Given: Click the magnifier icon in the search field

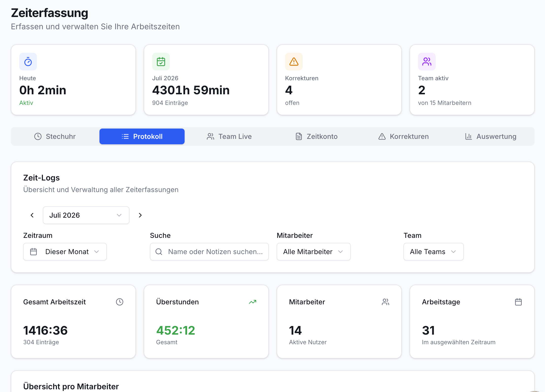Looking at the screenshot, I should tap(159, 252).
